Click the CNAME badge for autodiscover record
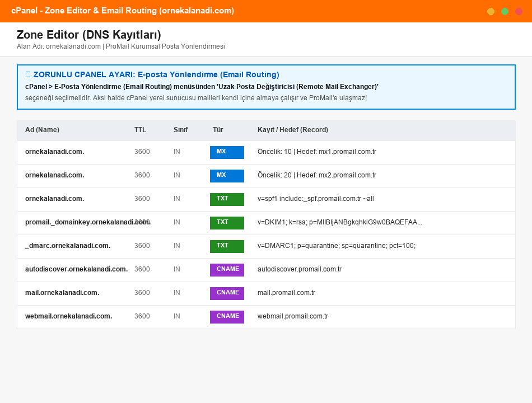 (x=227, y=270)
